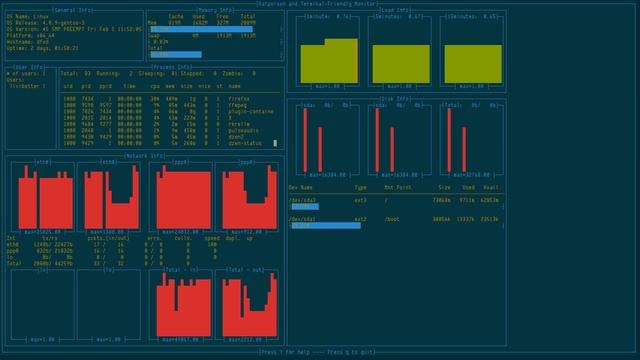Screen dimensions: 640x360
Task: Click the Disk Info panel title
Action: coord(395,99)
